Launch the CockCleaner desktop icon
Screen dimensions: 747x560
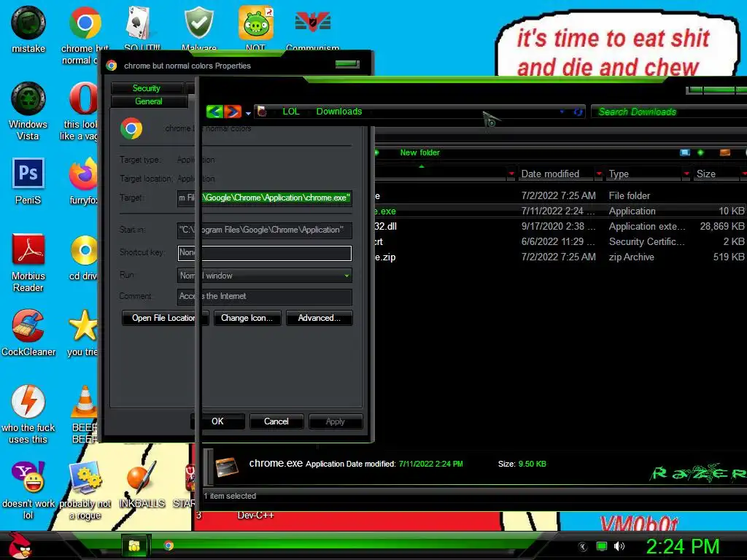28,332
